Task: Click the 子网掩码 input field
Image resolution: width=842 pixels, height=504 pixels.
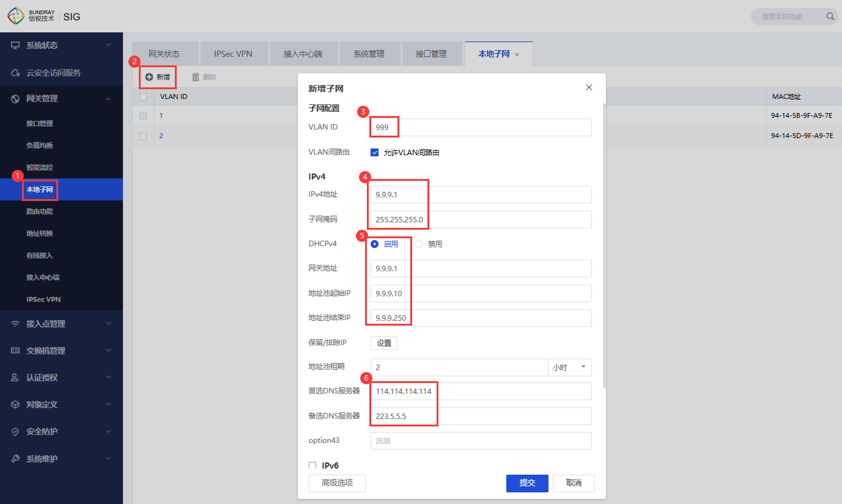Action: pyautogui.click(x=481, y=219)
